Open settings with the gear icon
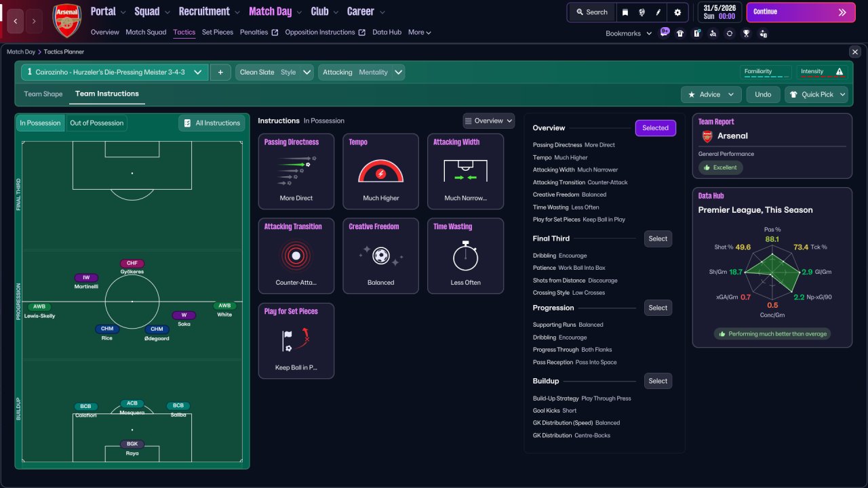 [677, 12]
